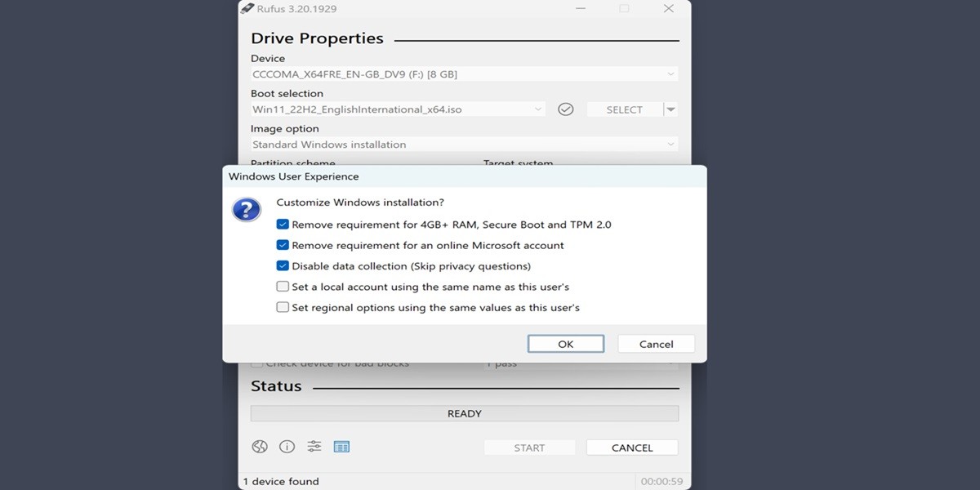Click the globe language icon in Rufus
Screen dimensions: 980x490
coord(260,447)
